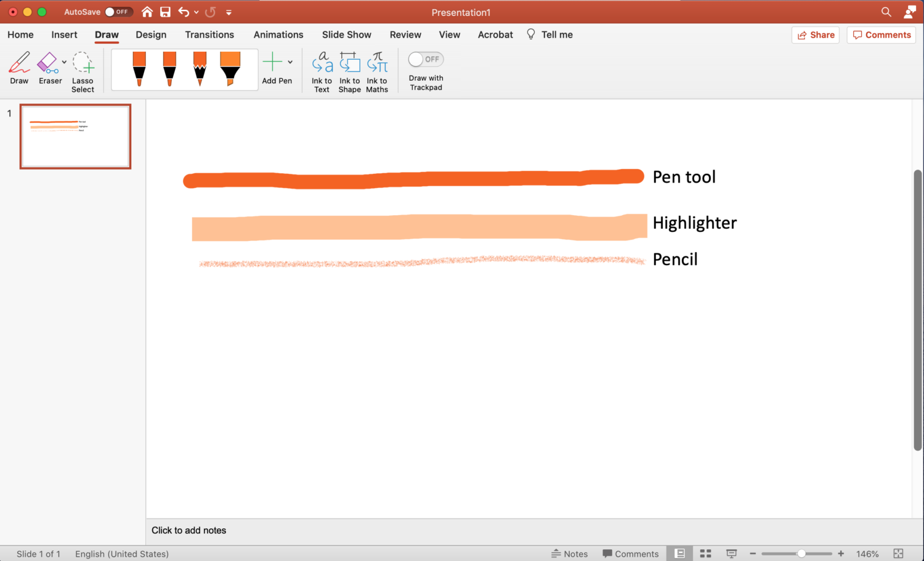Choose the orange highlighter pen in gallery

point(230,68)
